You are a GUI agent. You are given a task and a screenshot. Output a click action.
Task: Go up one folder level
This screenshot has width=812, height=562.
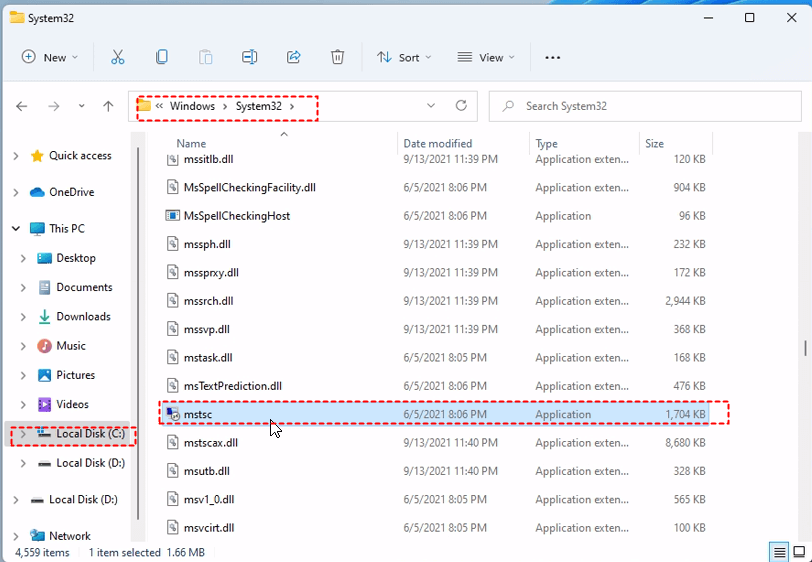(x=108, y=106)
